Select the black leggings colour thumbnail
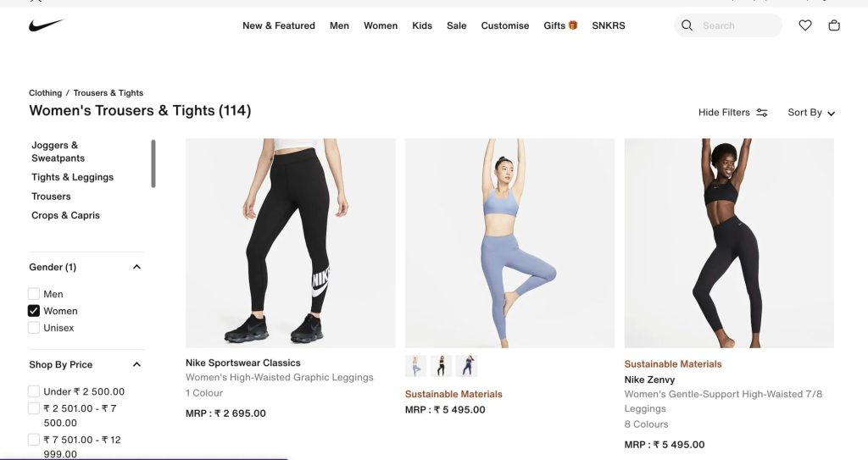The height and width of the screenshot is (460, 868). point(441,366)
